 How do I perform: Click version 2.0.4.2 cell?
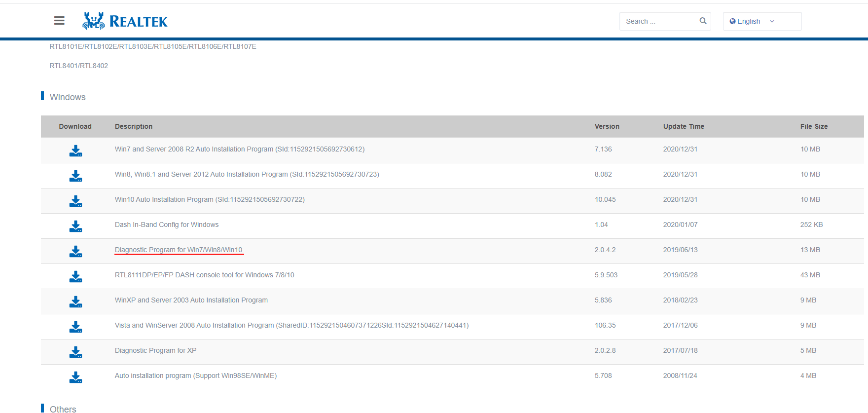click(605, 250)
